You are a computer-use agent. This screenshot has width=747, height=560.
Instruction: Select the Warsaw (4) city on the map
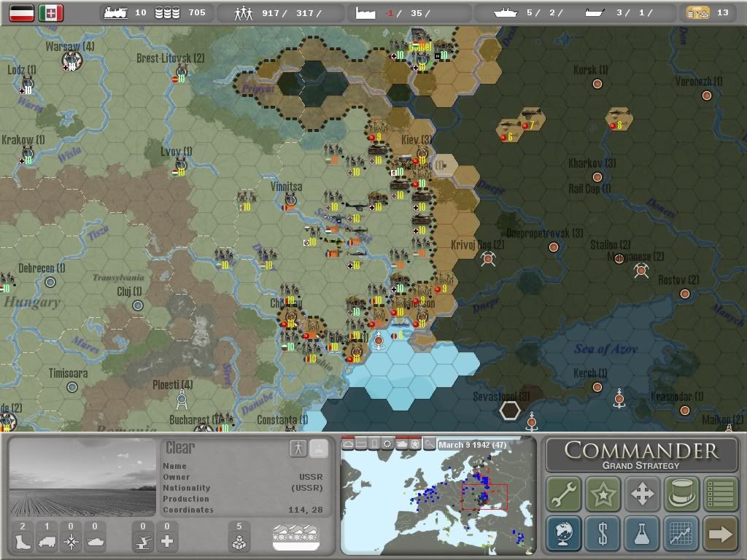(72, 60)
